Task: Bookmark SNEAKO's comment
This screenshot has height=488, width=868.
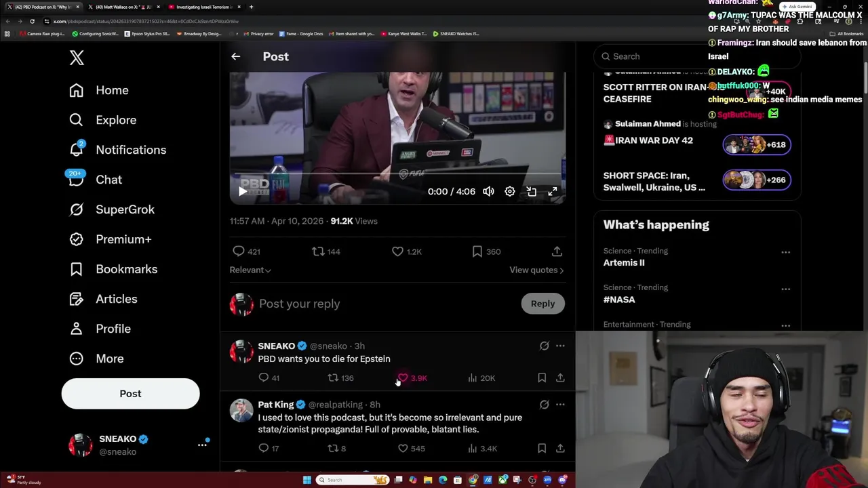Action: (x=542, y=378)
